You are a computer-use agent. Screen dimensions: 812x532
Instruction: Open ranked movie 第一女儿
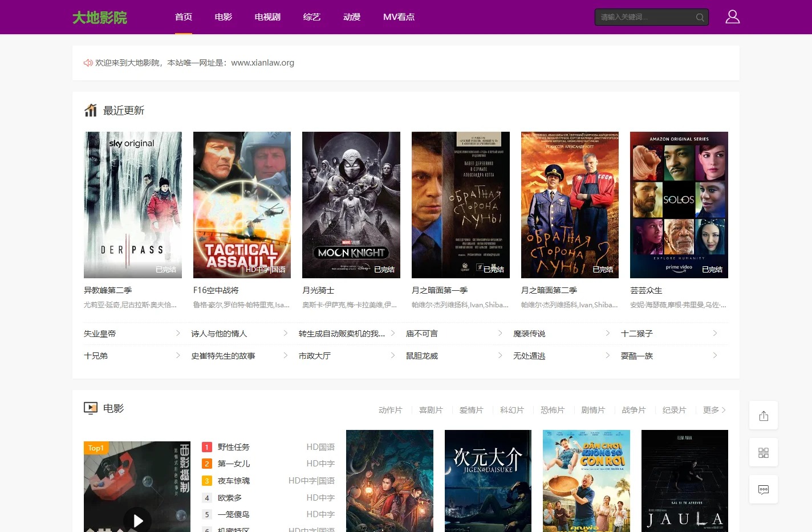click(x=234, y=464)
